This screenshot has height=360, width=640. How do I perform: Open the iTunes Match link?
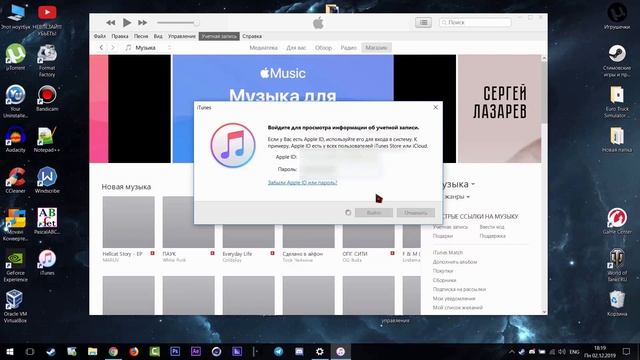click(x=448, y=253)
